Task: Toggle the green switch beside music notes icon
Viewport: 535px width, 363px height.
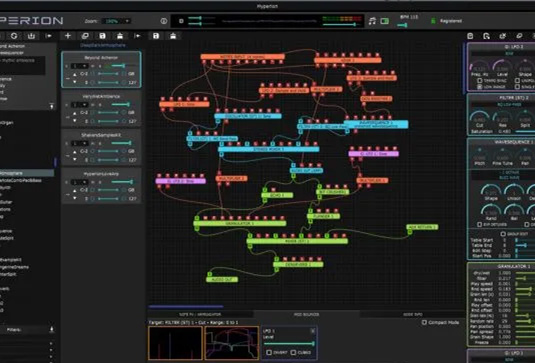Action: (x=385, y=21)
